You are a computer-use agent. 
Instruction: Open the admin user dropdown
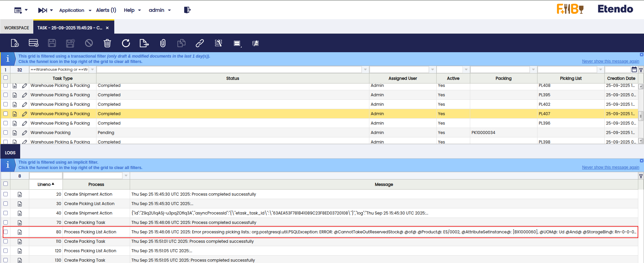point(160,10)
